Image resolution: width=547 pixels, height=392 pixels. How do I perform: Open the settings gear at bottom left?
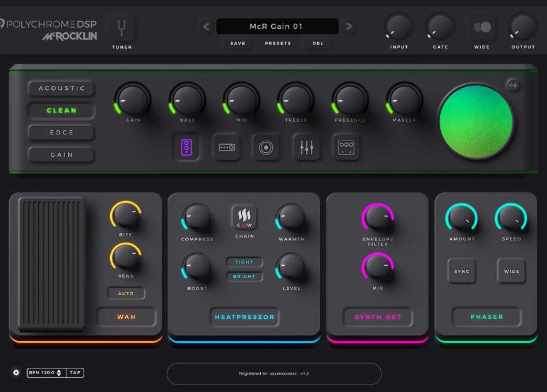16,372
